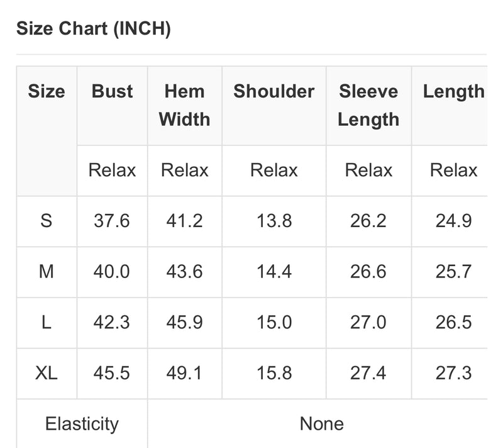Select the None elasticity value

322,423
